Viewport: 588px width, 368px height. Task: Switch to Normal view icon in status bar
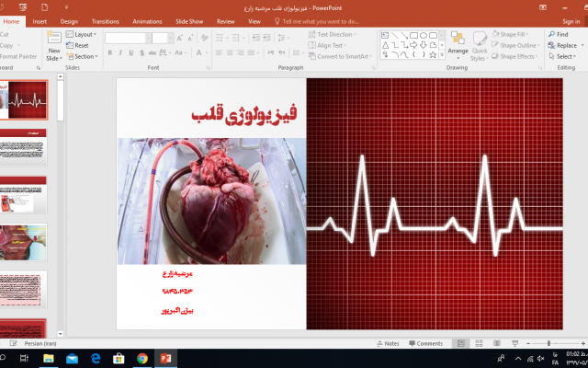(x=461, y=343)
